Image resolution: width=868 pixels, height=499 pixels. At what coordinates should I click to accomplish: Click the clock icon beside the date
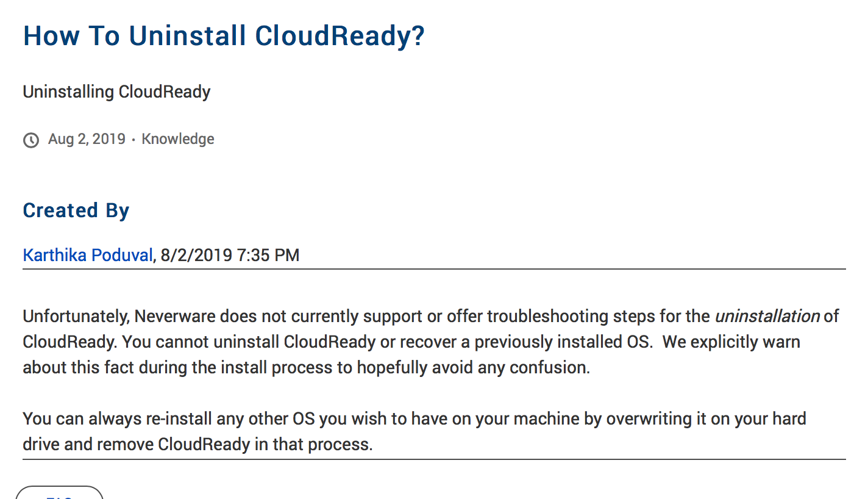pyautogui.click(x=30, y=140)
